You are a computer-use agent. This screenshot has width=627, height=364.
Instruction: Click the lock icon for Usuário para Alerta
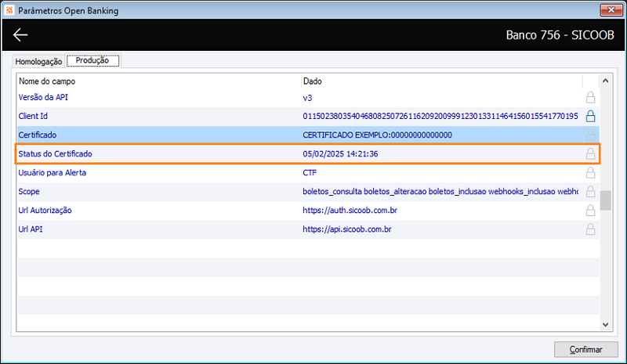click(x=590, y=173)
